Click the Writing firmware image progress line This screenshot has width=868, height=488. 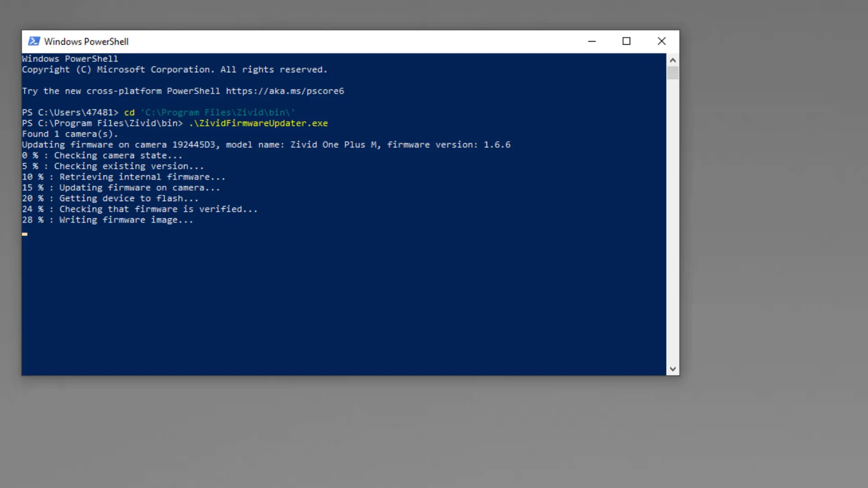coord(108,220)
